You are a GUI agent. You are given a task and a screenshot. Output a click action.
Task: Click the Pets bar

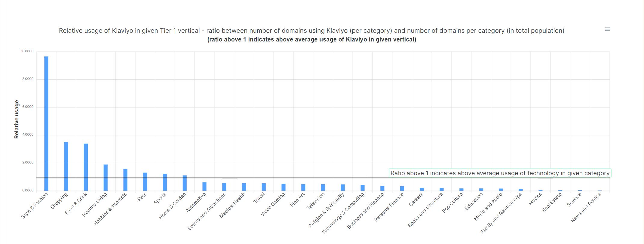(x=145, y=182)
